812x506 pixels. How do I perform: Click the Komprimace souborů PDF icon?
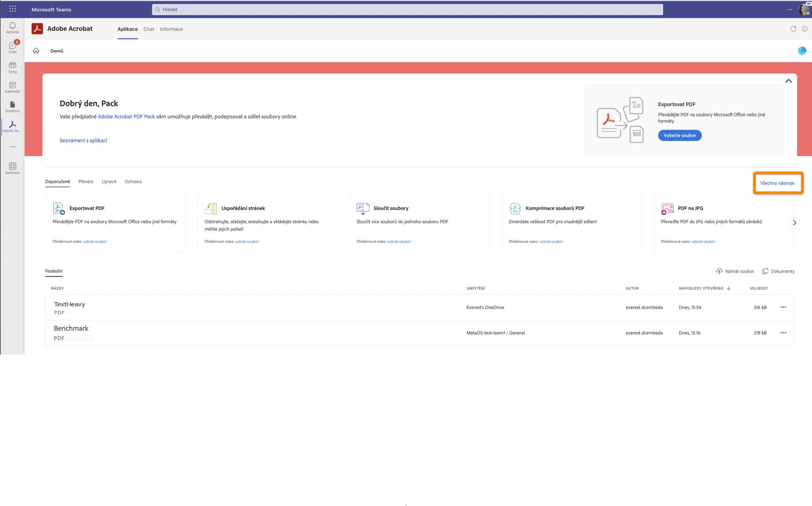click(515, 208)
